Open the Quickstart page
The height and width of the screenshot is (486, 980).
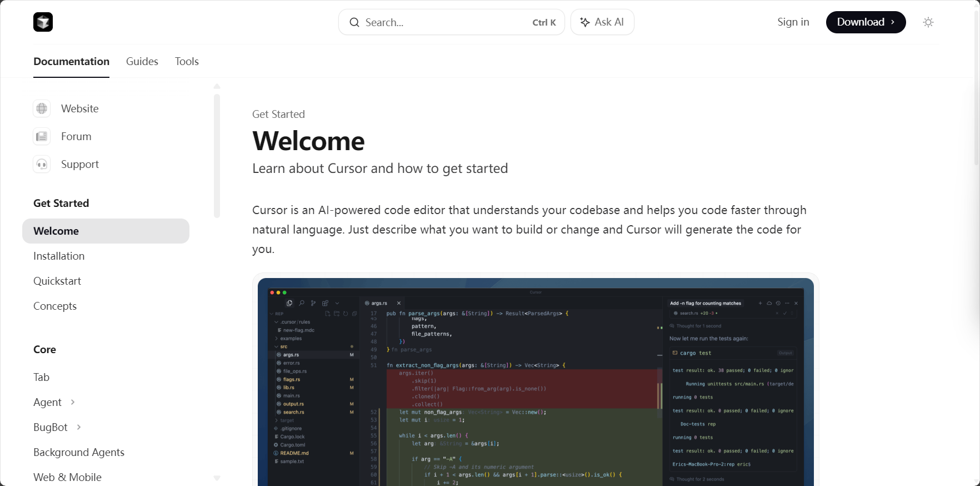[x=57, y=281]
